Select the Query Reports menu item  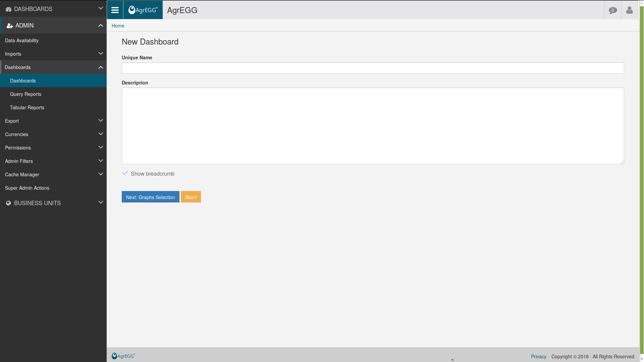(x=25, y=94)
